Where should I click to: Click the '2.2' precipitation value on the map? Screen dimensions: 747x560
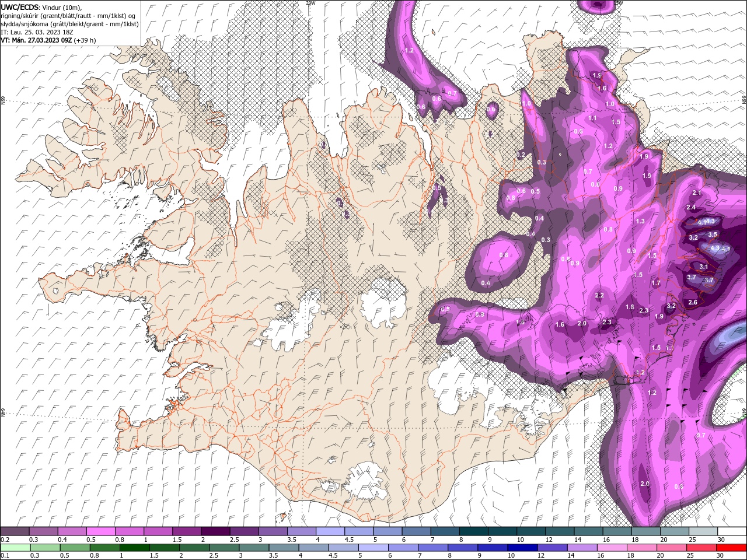point(599,296)
